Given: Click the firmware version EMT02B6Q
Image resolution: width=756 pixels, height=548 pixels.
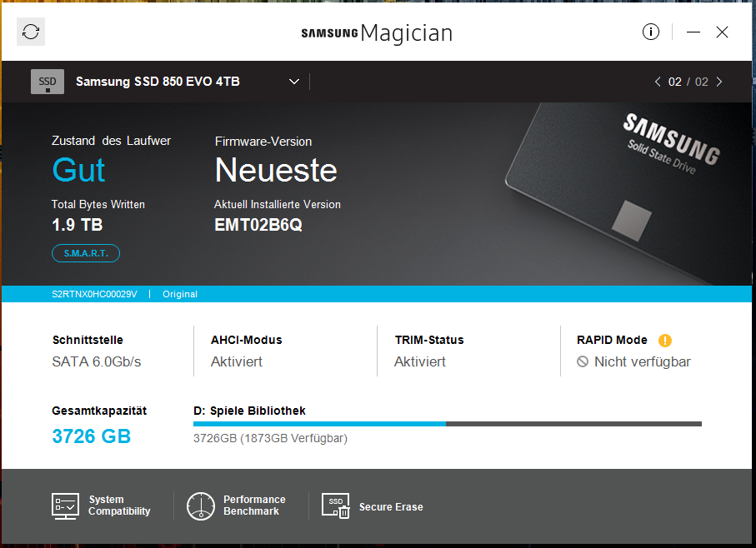Looking at the screenshot, I should (x=258, y=225).
